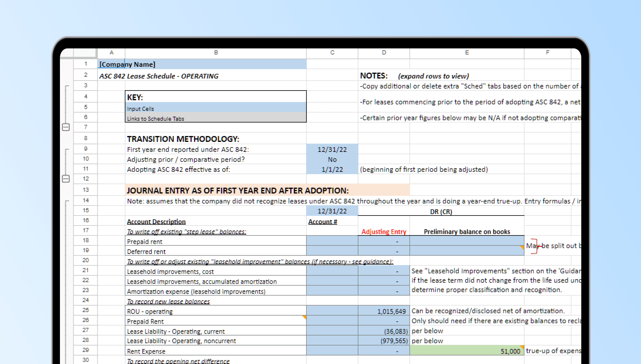Click the Links to Schedule Tabs key cell
This screenshot has width=641, height=364.
[216, 117]
